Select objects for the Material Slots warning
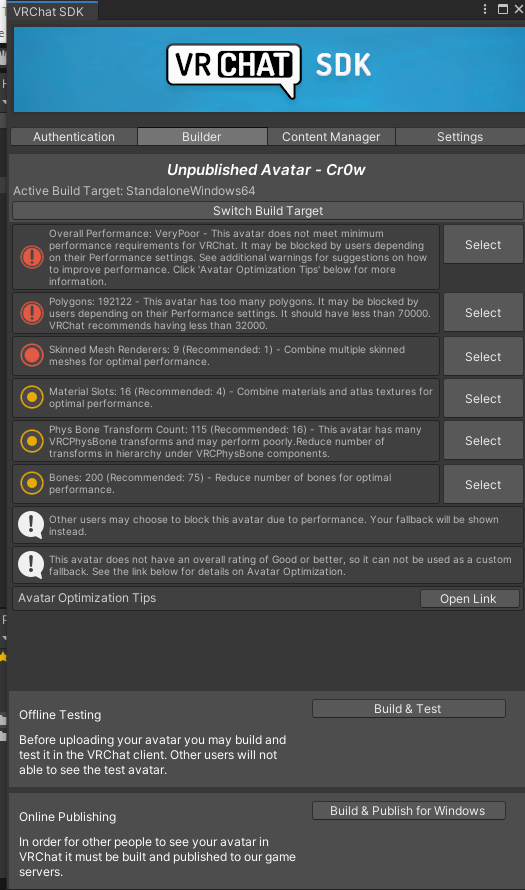The height and width of the screenshot is (890, 525). coord(483,398)
